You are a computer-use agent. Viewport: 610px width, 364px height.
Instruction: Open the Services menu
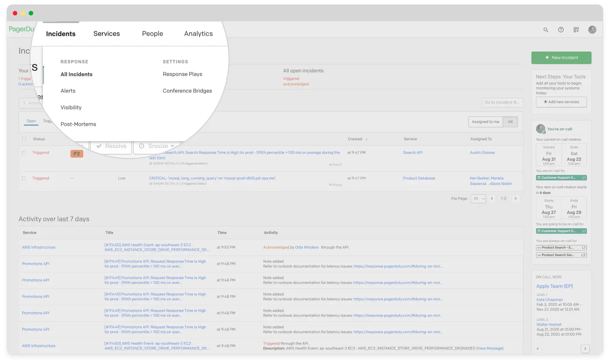click(x=107, y=34)
